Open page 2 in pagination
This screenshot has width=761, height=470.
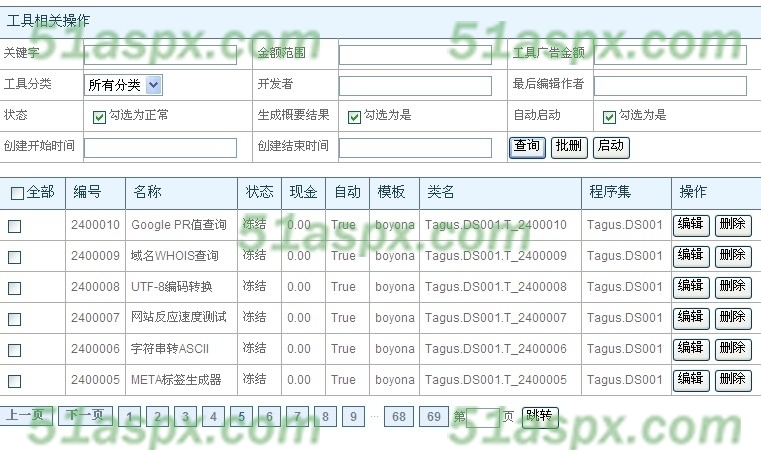[157, 417]
